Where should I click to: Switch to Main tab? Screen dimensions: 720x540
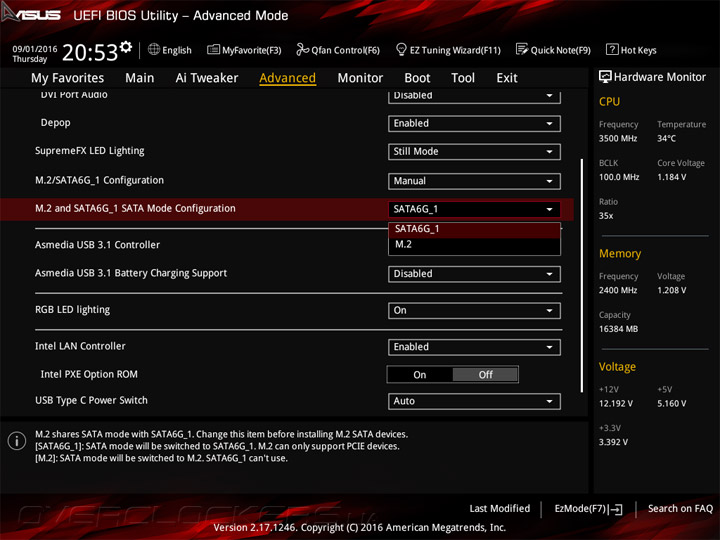click(140, 78)
